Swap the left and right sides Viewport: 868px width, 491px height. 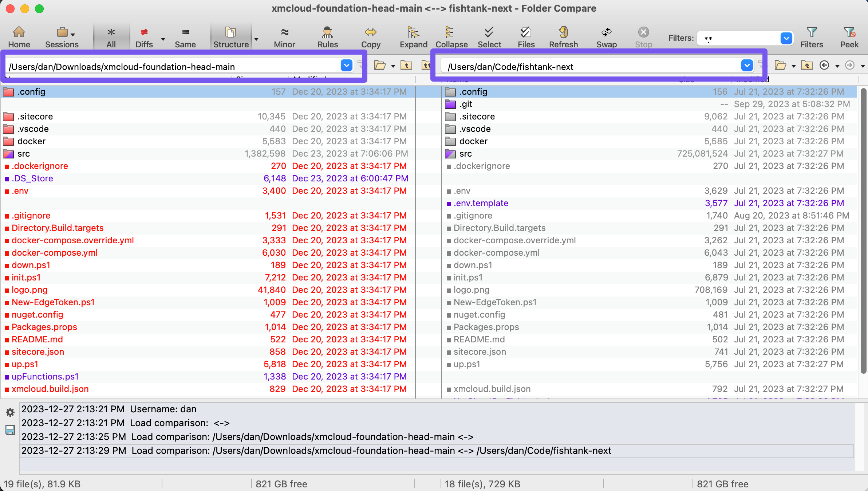(607, 37)
